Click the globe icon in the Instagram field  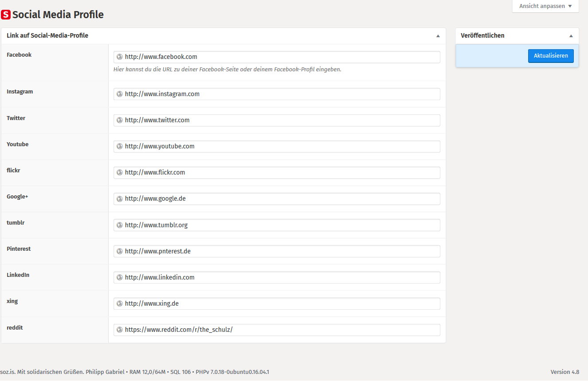point(119,94)
